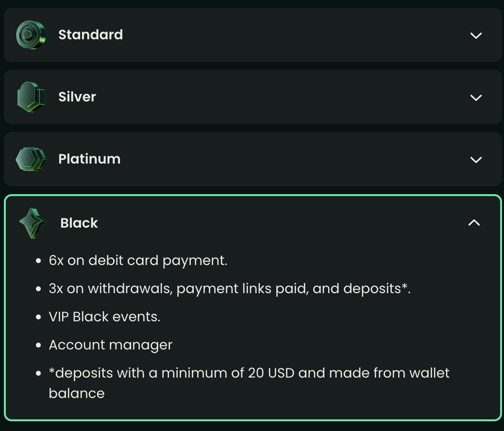
Task: Click the Standard tier coin icon
Action: [31, 35]
